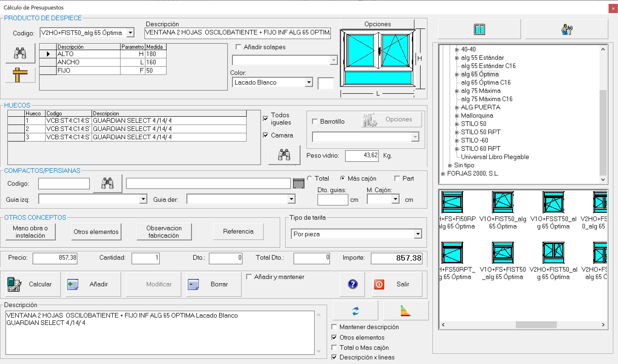618x364 pixels.
Task: Click the Otros elementos button
Action: (96, 232)
